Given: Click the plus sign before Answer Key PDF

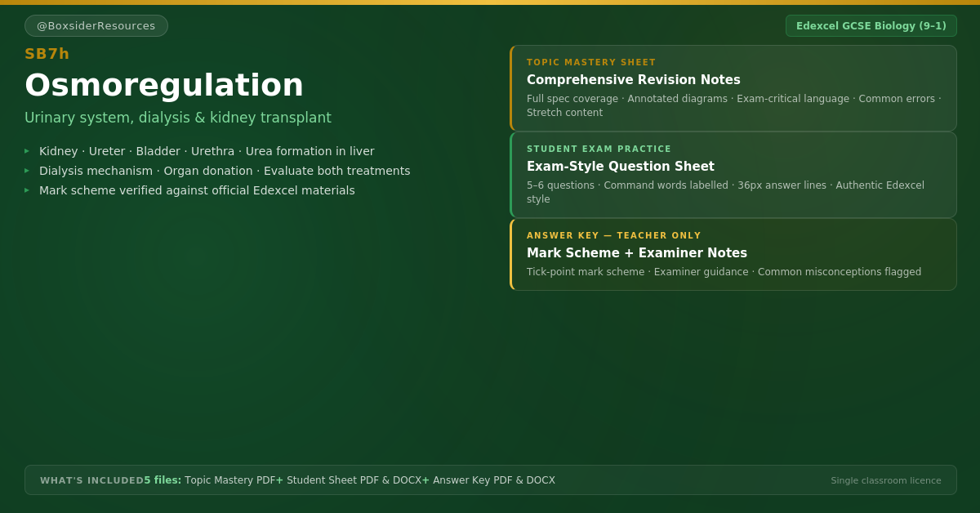Looking at the screenshot, I should click(425, 480).
